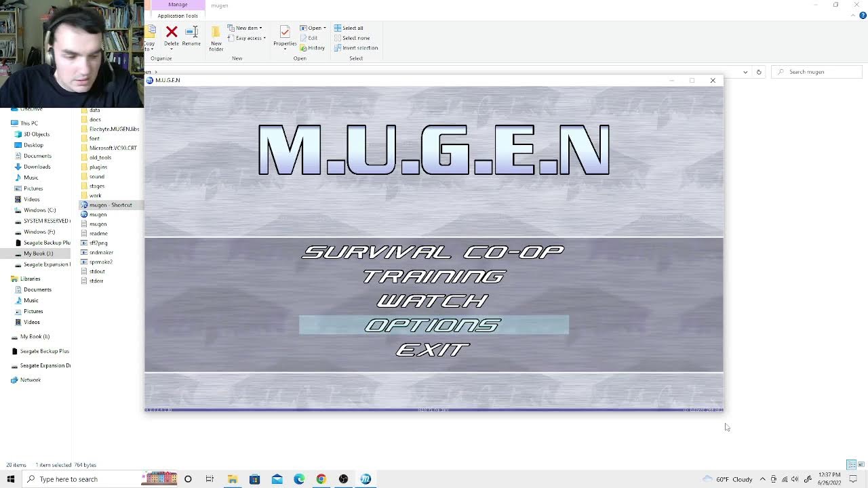Open Mail from the taskbar

(277, 479)
